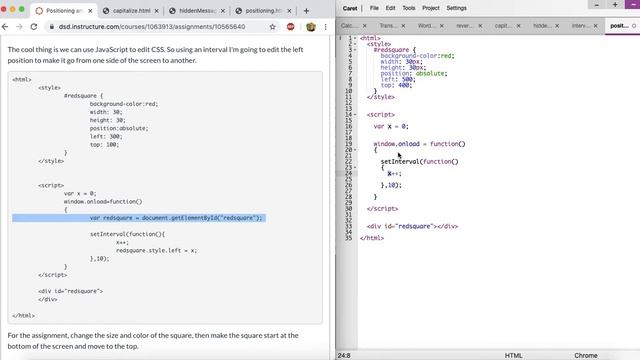Open HTML syntax mode selector
Screen dimensions: 640x360
pyautogui.click(x=513, y=356)
